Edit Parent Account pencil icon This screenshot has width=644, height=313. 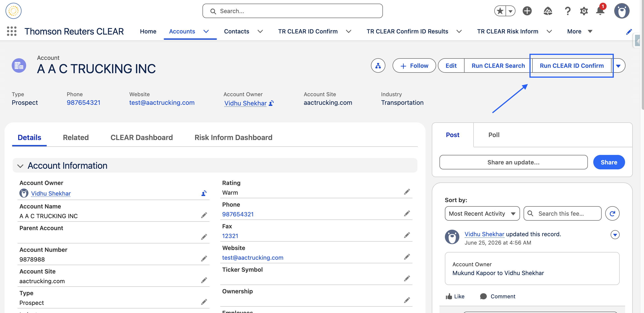coord(204,237)
